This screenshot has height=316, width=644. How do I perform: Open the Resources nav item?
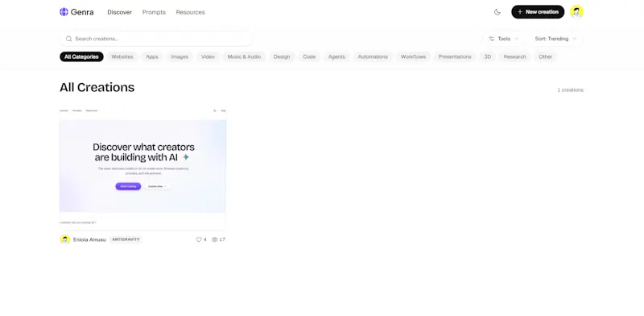pyautogui.click(x=191, y=12)
